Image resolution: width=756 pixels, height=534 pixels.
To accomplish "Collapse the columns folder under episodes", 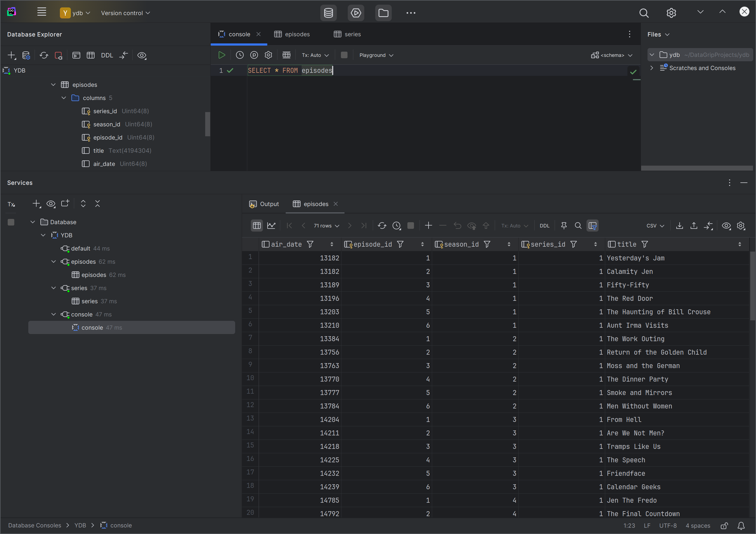I will 64,98.
